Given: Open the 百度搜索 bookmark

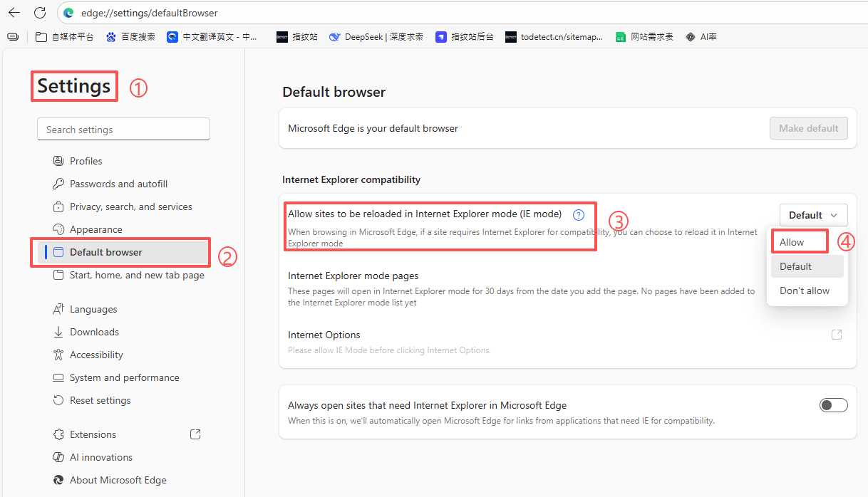Looking at the screenshot, I should click(x=130, y=36).
